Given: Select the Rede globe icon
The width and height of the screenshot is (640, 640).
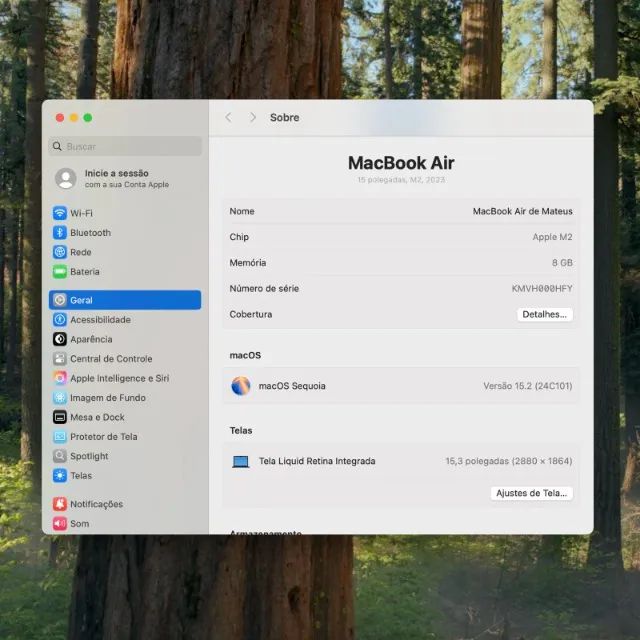Looking at the screenshot, I should (60, 252).
